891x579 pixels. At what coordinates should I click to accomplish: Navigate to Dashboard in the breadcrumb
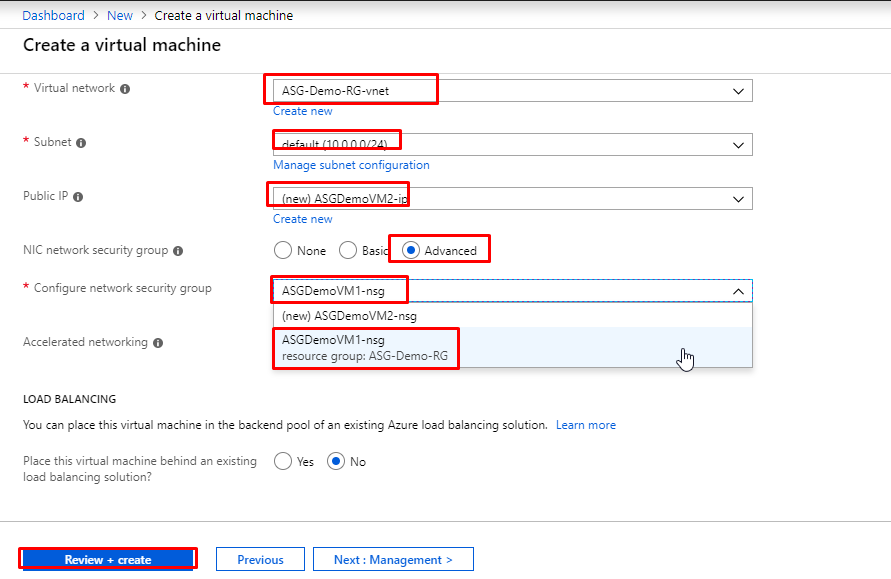(53, 16)
